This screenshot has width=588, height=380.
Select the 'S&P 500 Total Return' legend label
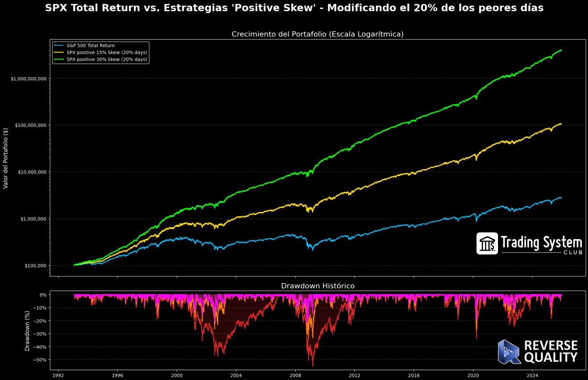pos(90,46)
